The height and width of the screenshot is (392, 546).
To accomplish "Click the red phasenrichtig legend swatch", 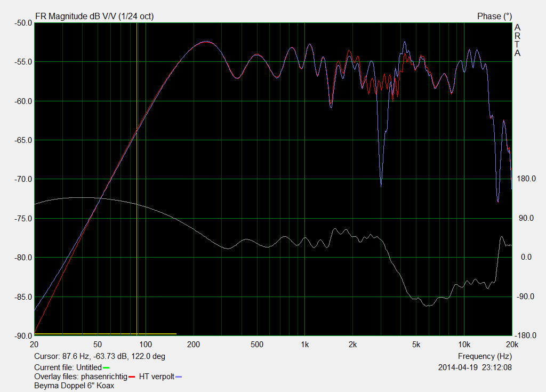I will click(x=131, y=377).
